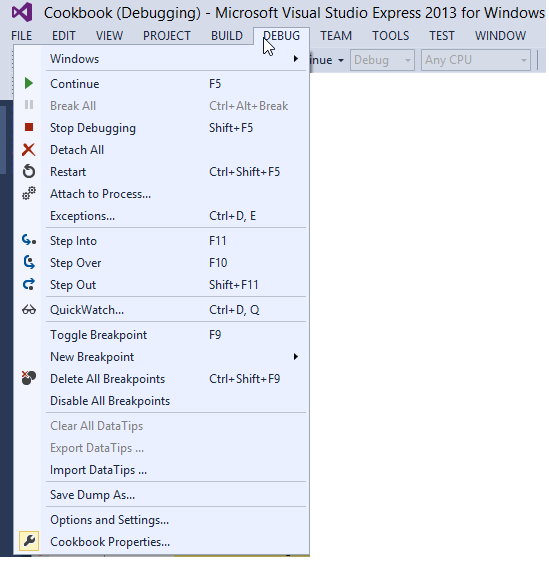This screenshot has width=549, height=567.
Task: Choose Delete All Breakpoints entry
Action: (161, 379)
